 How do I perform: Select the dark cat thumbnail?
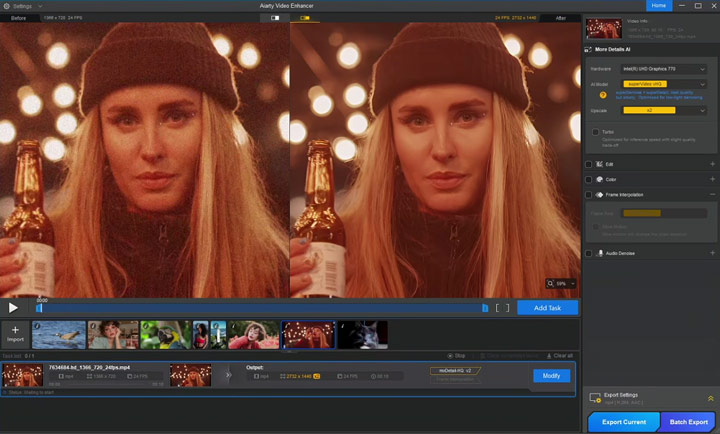click(x=363, y=335)
